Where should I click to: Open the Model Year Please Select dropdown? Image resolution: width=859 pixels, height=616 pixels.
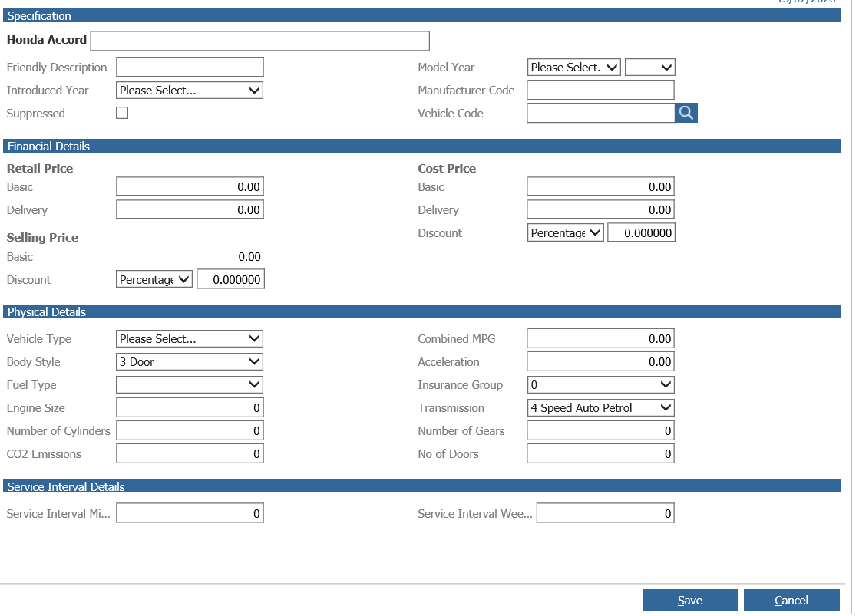pyautogui.click(x=574, y=68)
